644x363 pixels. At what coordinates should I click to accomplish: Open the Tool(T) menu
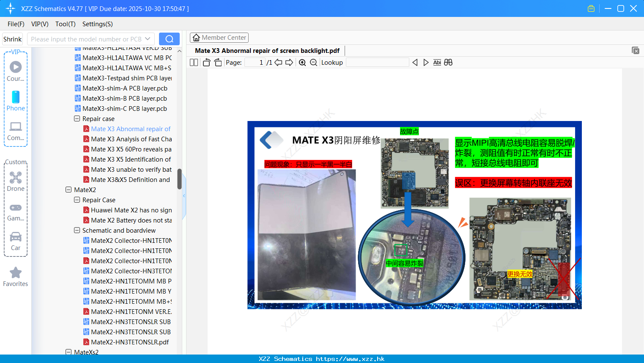pos(66,24)
